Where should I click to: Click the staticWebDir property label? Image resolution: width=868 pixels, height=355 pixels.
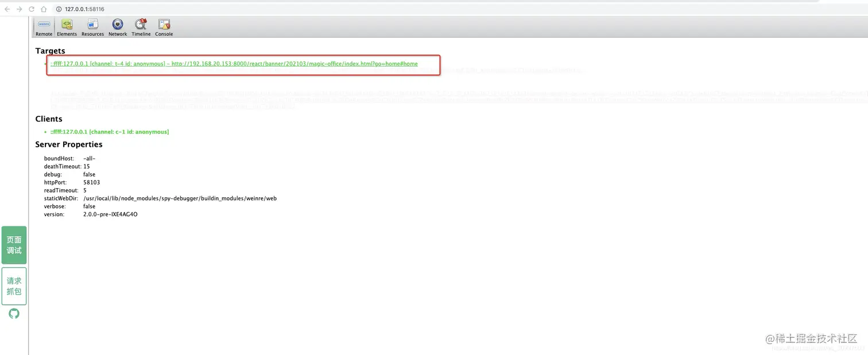coord(61,198)
